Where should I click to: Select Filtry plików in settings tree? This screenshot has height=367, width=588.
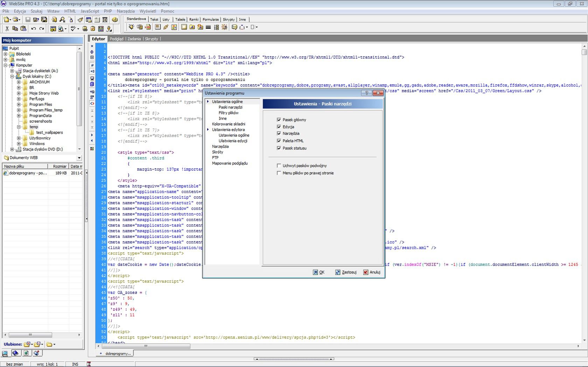click(229, 113)
